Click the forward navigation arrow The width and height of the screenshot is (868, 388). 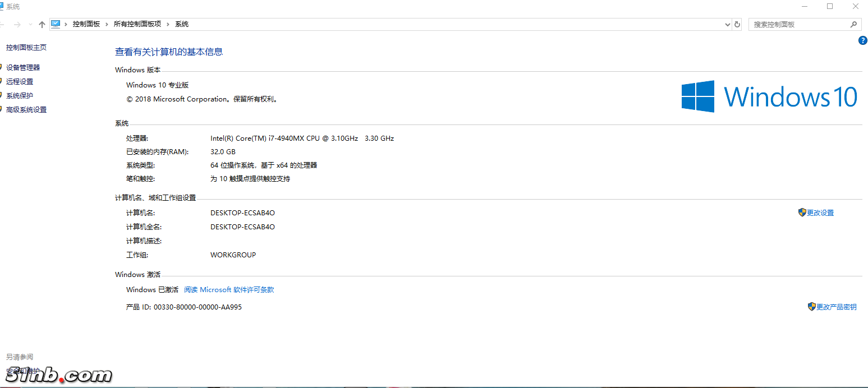(17, 24)
